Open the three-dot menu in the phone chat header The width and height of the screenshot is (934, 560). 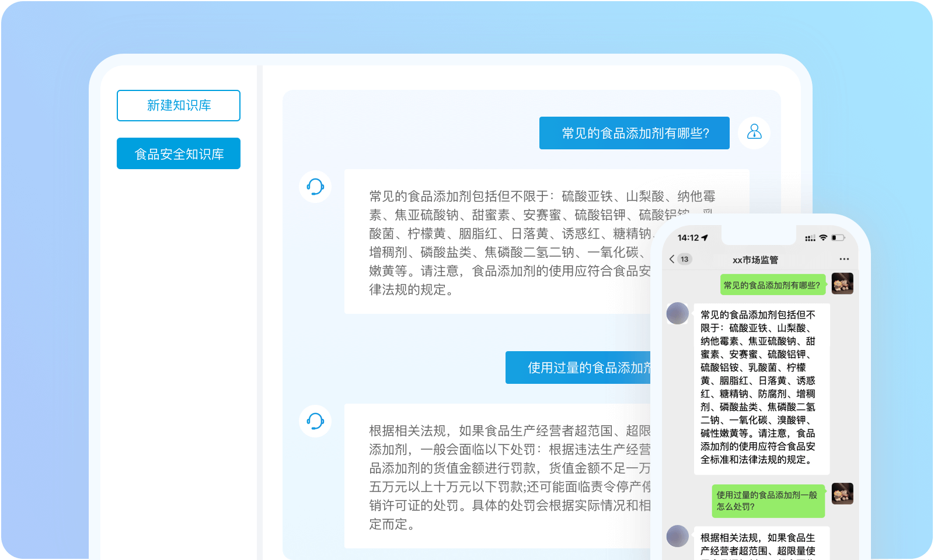(844, 259)
